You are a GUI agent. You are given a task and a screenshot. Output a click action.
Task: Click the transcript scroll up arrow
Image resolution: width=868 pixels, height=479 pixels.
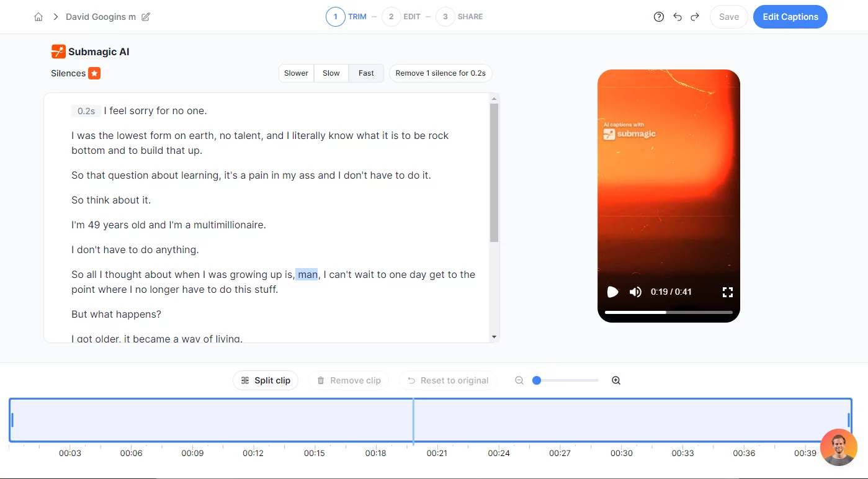click(494, 99)
